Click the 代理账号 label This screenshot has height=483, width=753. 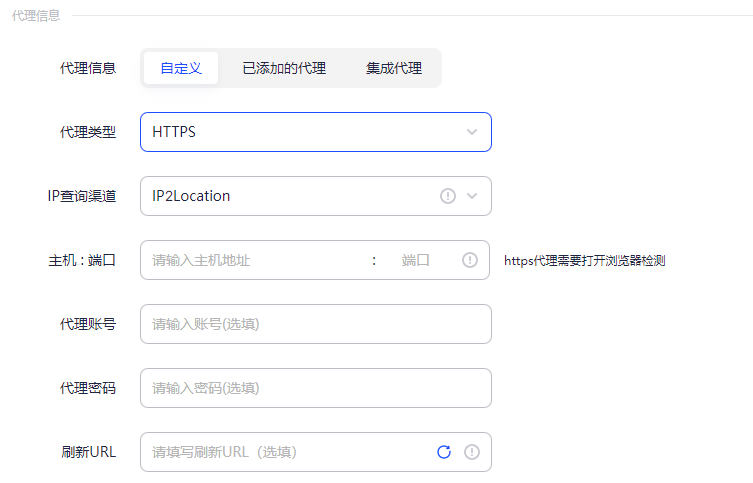tap(88, 324)
